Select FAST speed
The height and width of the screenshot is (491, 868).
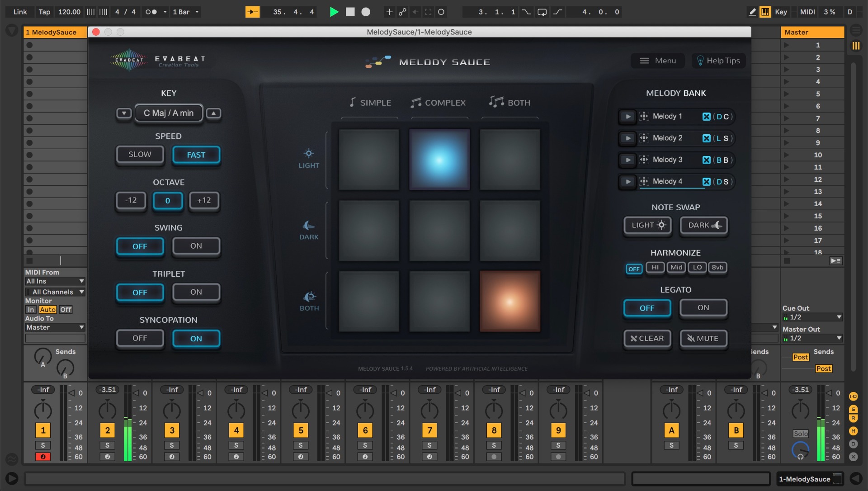click(x=196, y=155)
